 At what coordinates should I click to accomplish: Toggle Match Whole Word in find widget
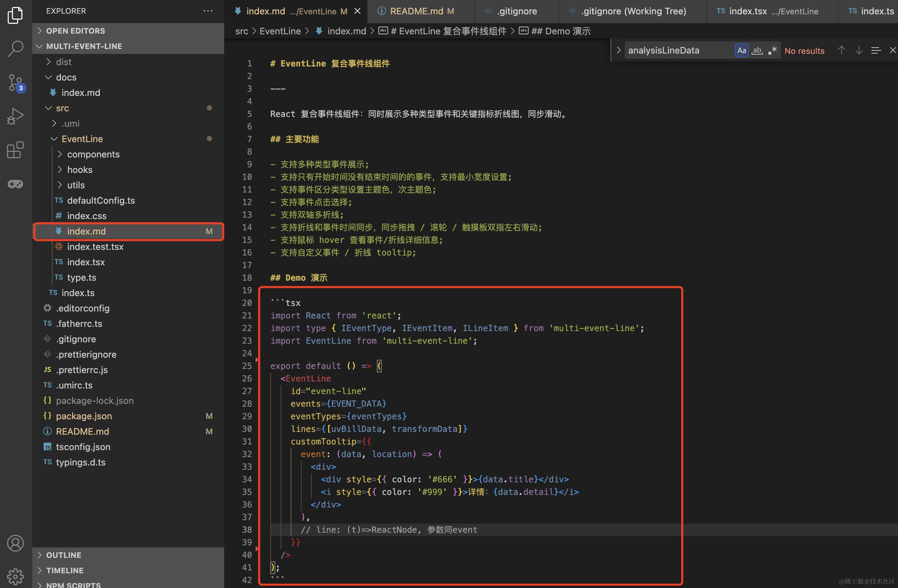[757, 50]
